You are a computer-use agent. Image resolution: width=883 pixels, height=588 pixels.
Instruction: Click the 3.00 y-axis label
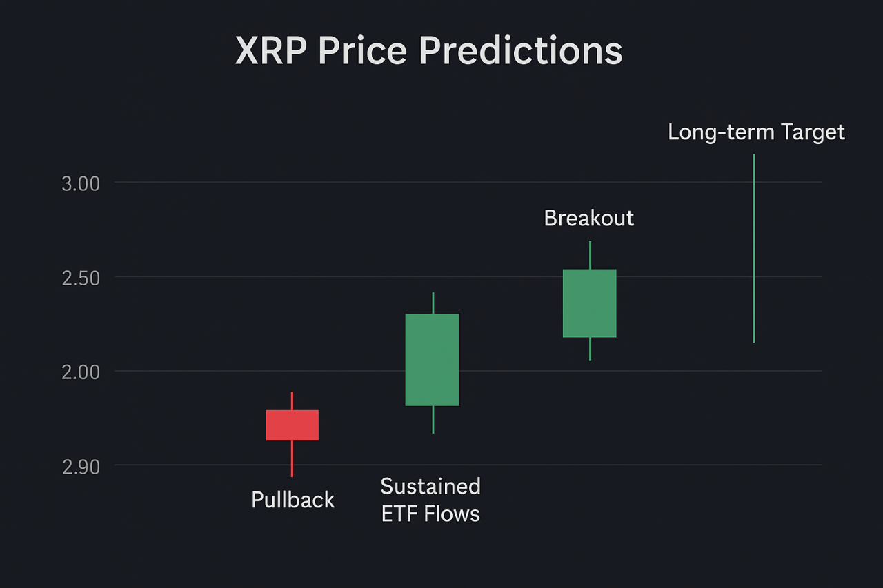click(x=81, y=183)
